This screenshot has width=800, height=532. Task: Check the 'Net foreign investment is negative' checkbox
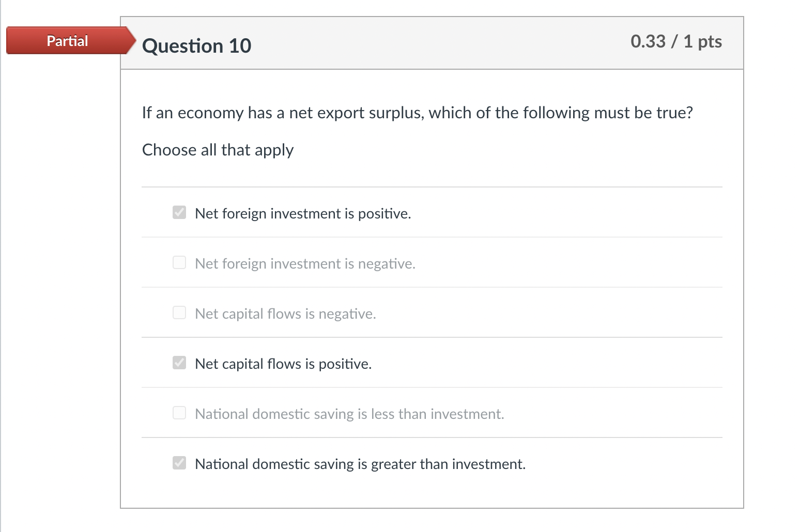pyautogui.click(x=179, y=262)
